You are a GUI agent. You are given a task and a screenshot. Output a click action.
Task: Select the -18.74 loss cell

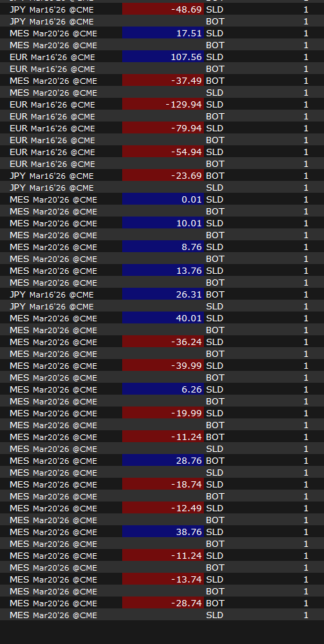point(163,485)
